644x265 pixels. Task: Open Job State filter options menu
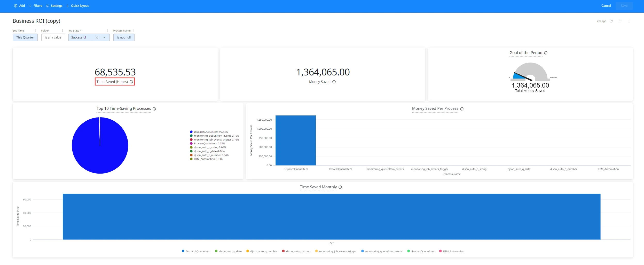(107, 31)
